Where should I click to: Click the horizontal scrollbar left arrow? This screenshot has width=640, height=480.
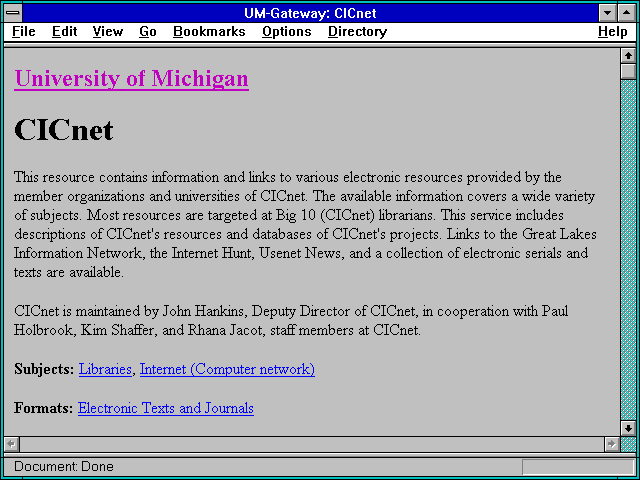point(11,444)
